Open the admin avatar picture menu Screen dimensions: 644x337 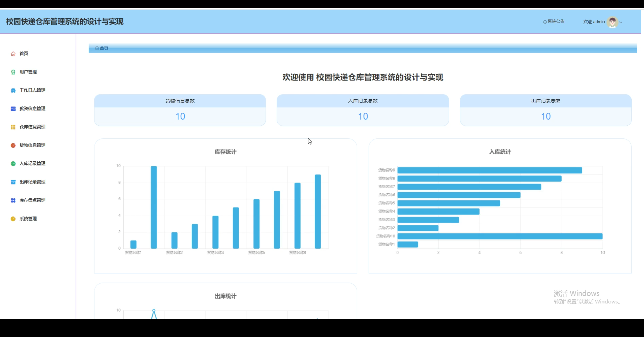tap(612, 22)
